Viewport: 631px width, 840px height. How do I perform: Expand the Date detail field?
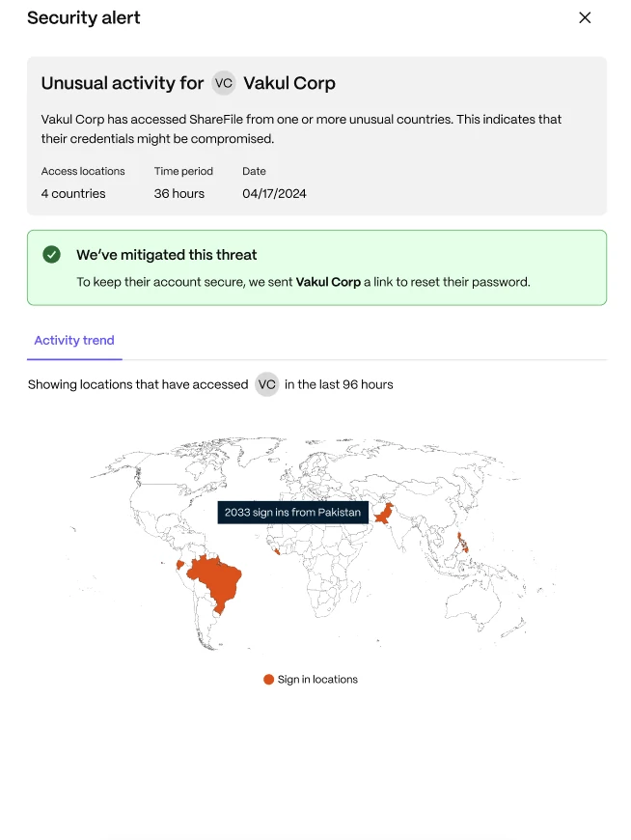254,171
